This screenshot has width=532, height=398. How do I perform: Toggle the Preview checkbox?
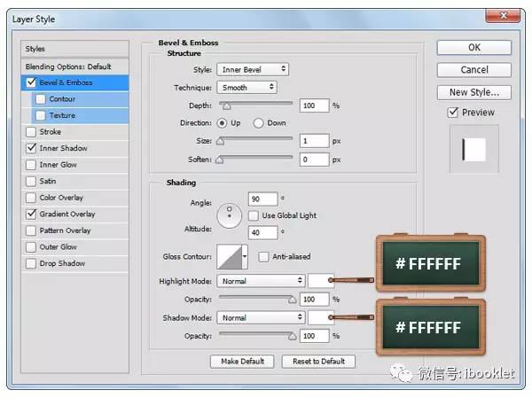coord(453,113)
